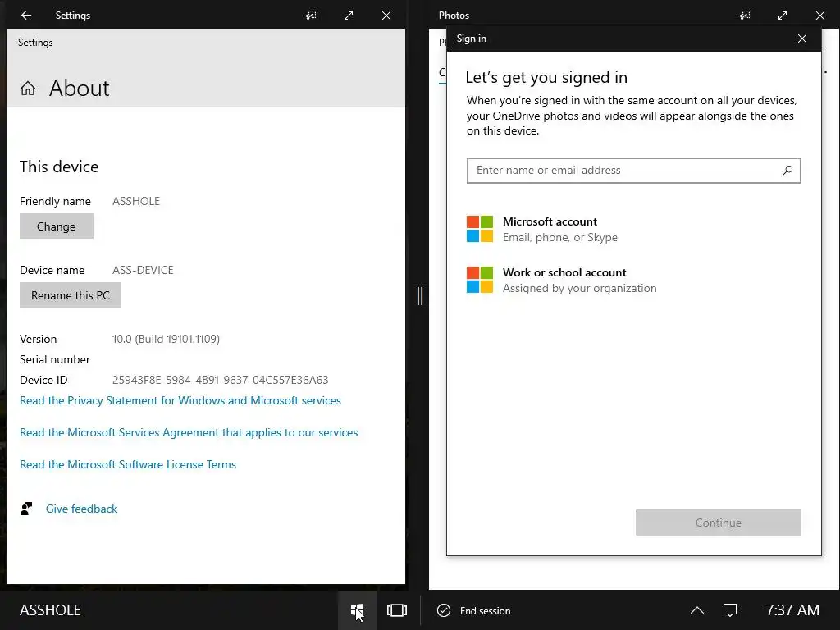Open Task View from the taskbar
The width and height of the screenshot is (840, 630).
(397, 610)
